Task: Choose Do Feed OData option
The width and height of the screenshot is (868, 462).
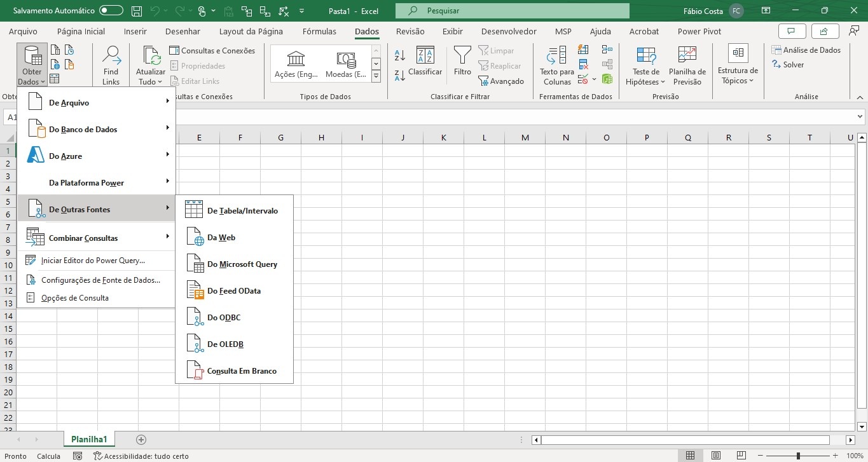Action: pyautogui.click(x=234, y=290)
